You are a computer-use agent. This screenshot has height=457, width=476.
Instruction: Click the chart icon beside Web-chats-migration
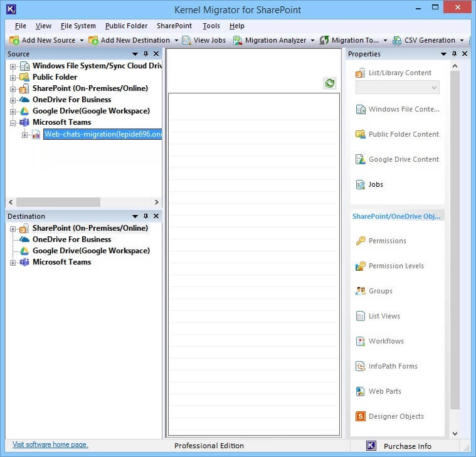tap(36, 134)
